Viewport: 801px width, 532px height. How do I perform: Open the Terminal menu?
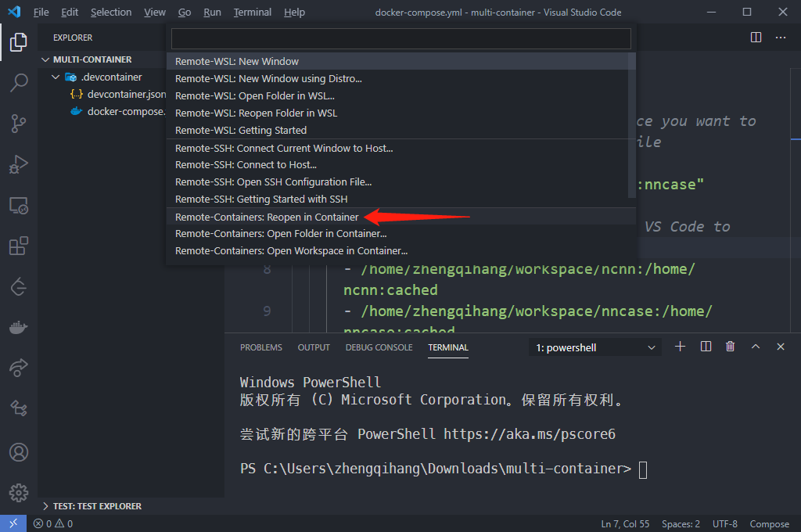(x=253, y=13)
